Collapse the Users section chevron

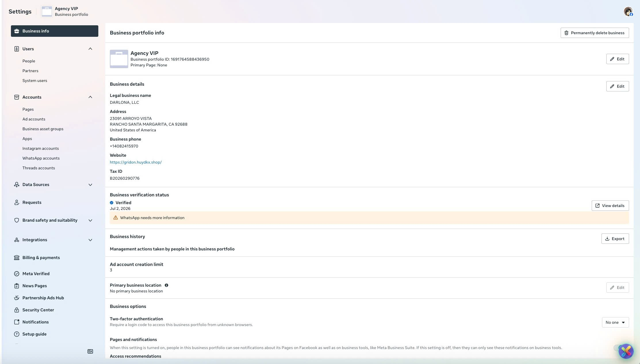90,49
